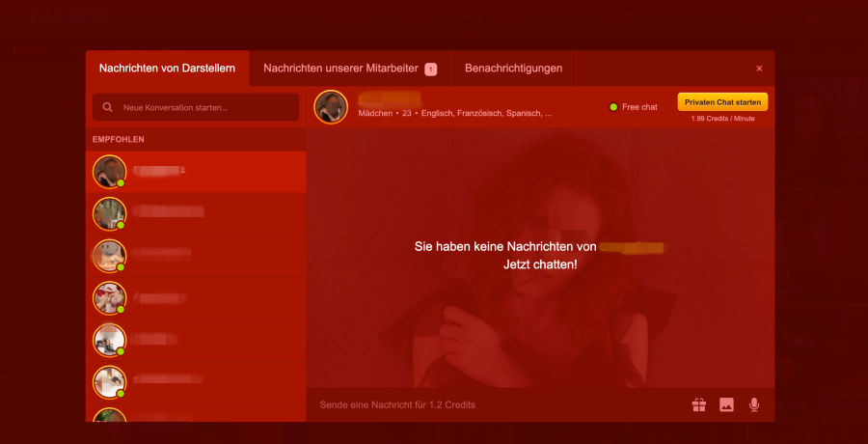This screenshot has width=868, height=444.
Task: Click the search magnifier icon
Action: (107, 107)
